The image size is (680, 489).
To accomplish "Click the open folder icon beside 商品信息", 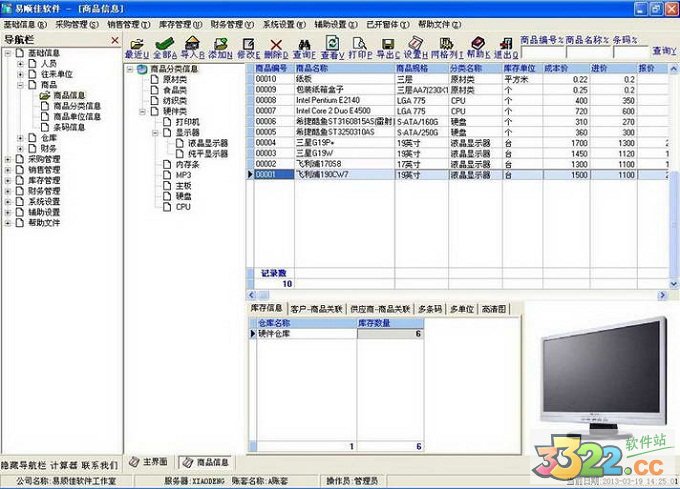I will (x=45, y=95).
